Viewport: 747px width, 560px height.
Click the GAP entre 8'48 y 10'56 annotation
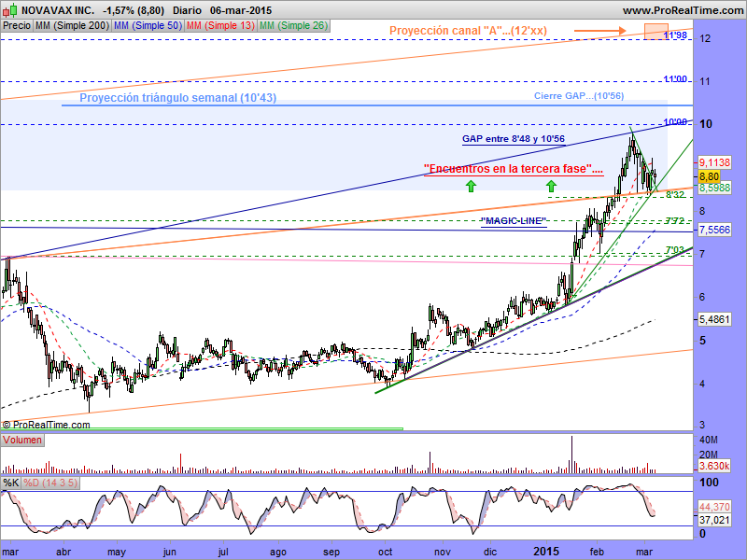(514, 139)
